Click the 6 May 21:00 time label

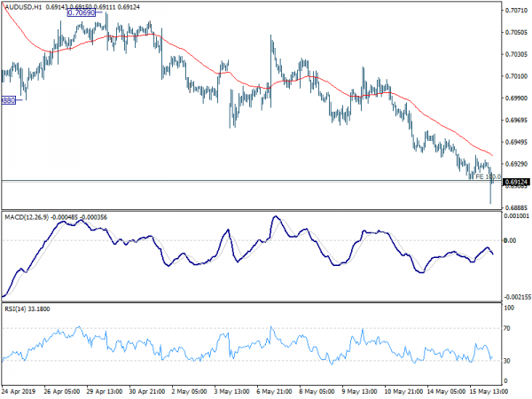pos(275,392)
